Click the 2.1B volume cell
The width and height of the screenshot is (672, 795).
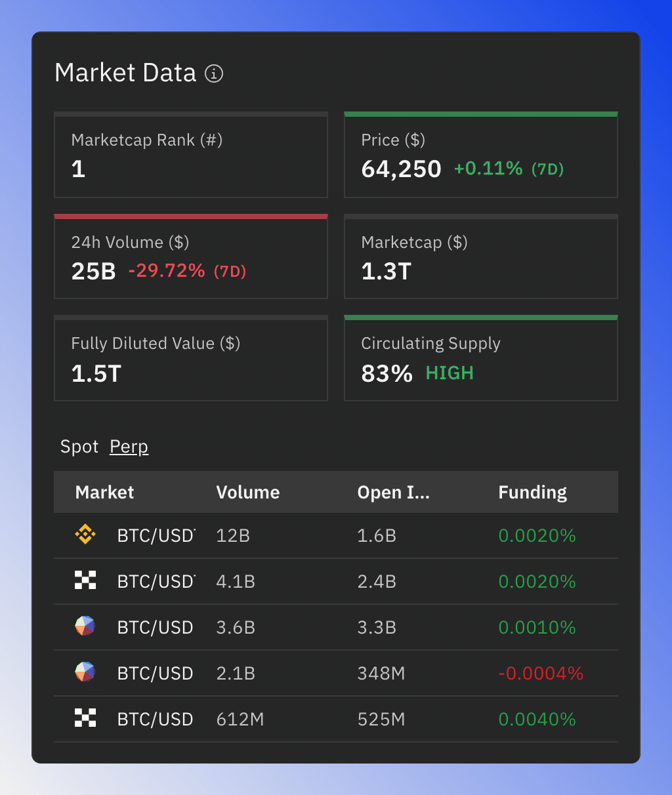(x=236, y=674)
